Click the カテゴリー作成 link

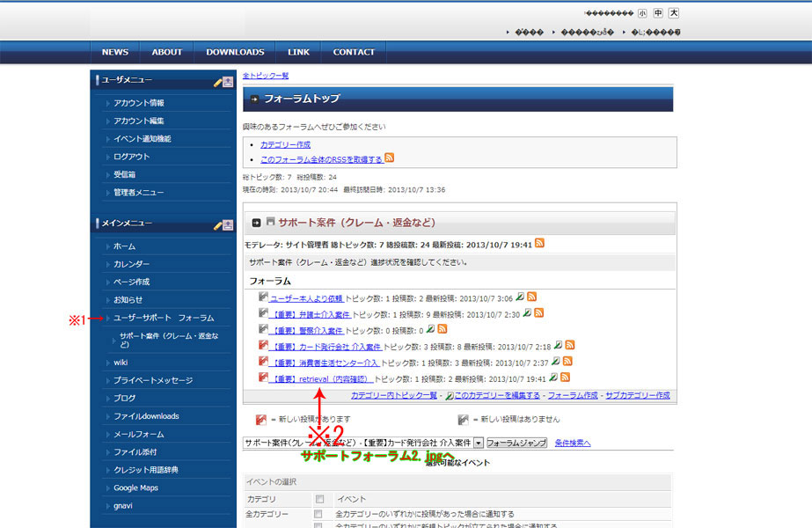tap(285, 144)
